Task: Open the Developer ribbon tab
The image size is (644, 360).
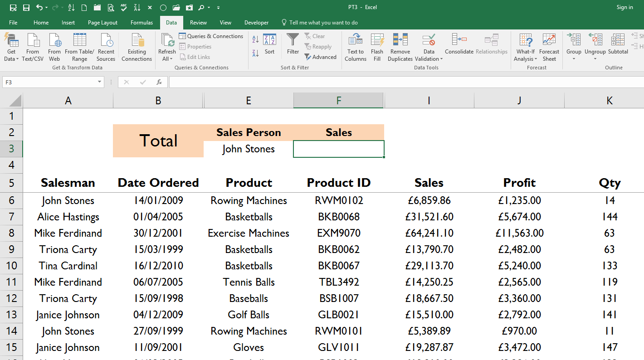Action: coord(256,22)
